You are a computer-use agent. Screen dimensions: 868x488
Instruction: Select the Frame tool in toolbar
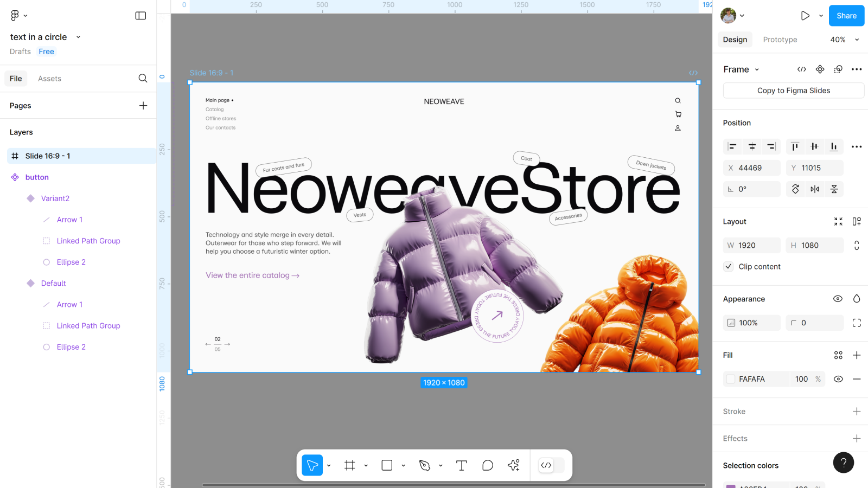tap(350, 465)
